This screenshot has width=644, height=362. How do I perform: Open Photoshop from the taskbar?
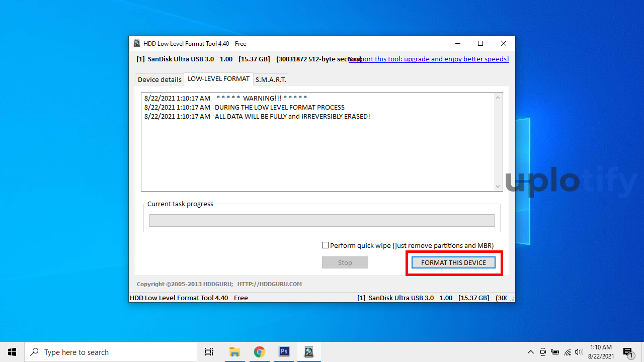(284, 352)
